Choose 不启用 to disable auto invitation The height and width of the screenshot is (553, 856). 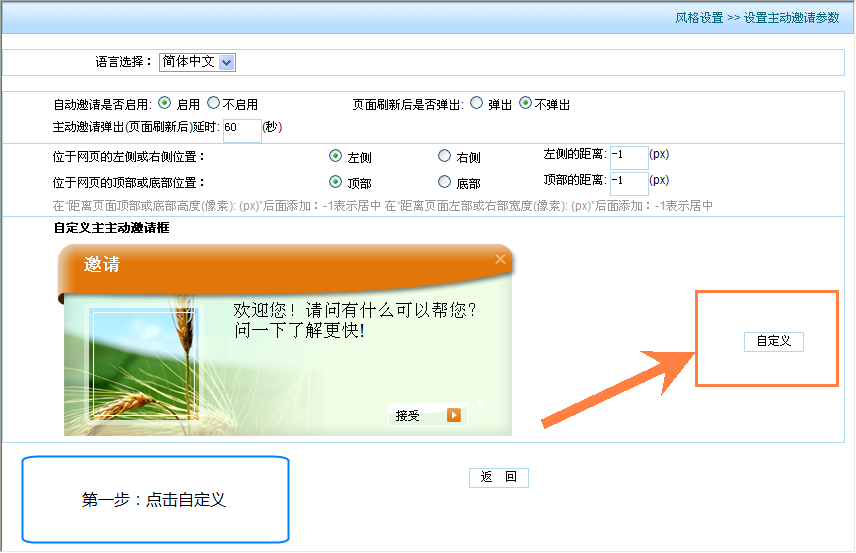pos(213,103)
